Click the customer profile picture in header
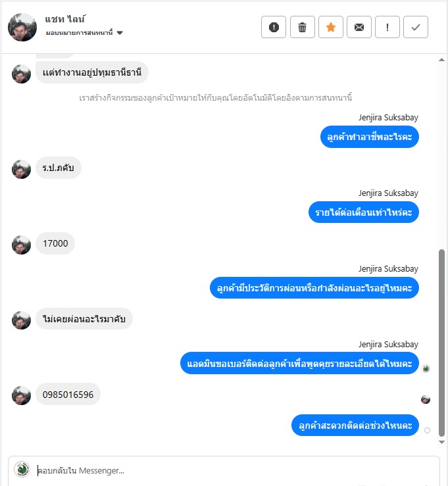This screenshot has width=448, height=486. click(x=22, y=27)
